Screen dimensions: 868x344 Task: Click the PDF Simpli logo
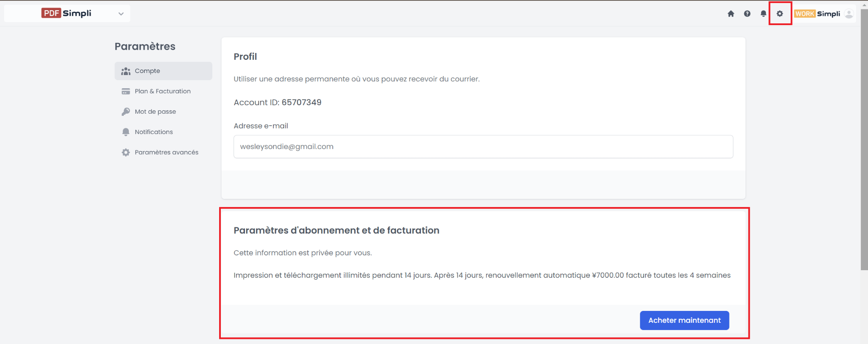[x=67, y=13]
